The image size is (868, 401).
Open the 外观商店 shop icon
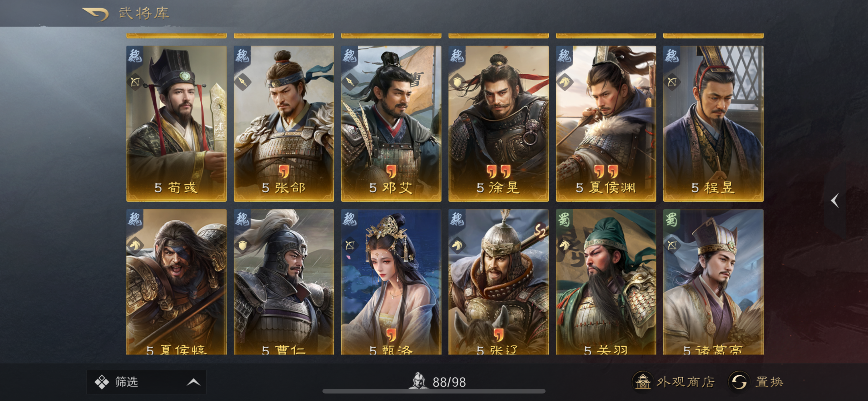tap(643, 382)
